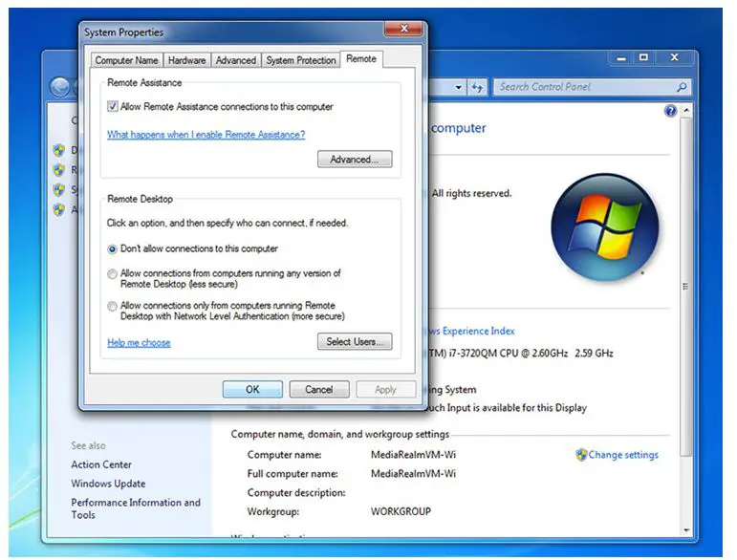Open the Help me choose link
Viewport: 737px width, 560px height.
tap(139, 342)
